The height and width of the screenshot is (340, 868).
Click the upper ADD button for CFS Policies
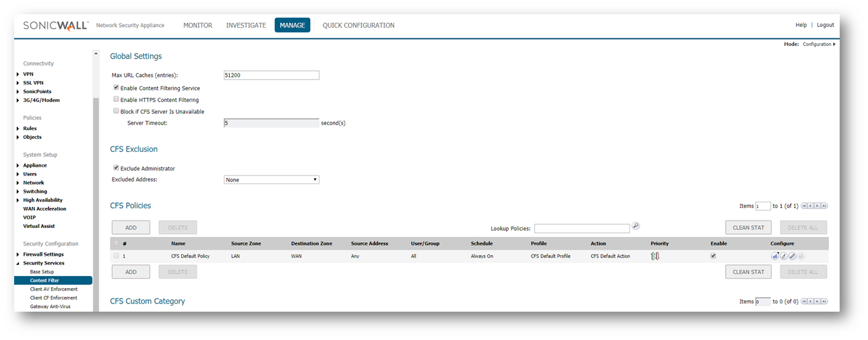[x=131, y=227]
